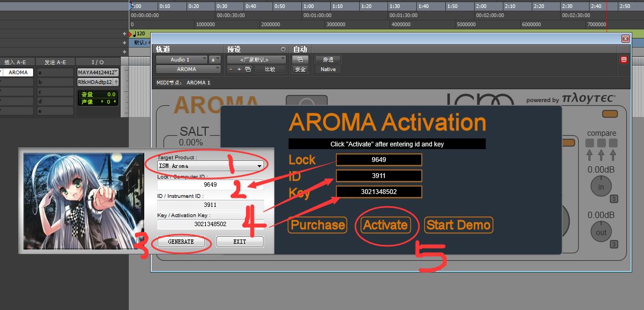Toggle the Bypass (旁通) button
The height and width of the screenshot is (310, 644).
[328, 60]
